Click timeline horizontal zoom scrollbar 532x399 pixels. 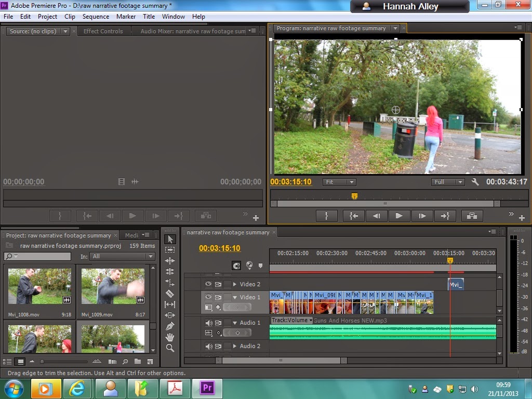pos(281,361)
